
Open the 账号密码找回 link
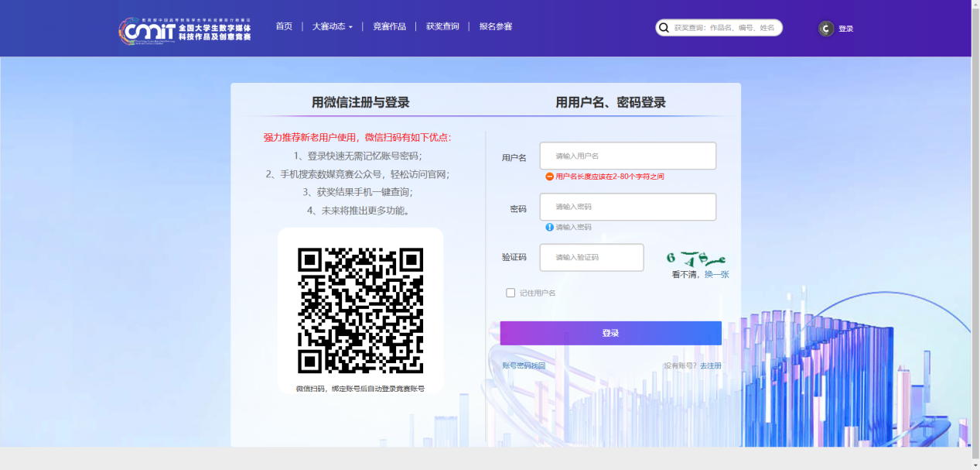(524, 365)
